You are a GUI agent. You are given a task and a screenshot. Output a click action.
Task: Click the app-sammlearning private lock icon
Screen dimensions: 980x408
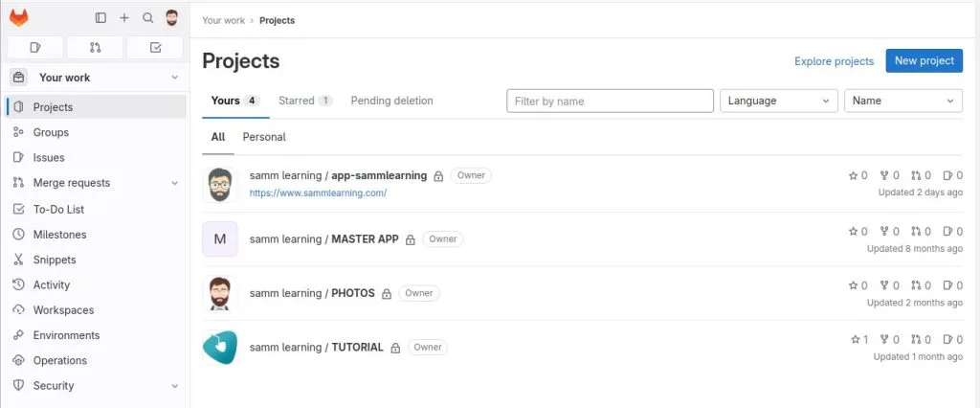click(x=438, y=176)
